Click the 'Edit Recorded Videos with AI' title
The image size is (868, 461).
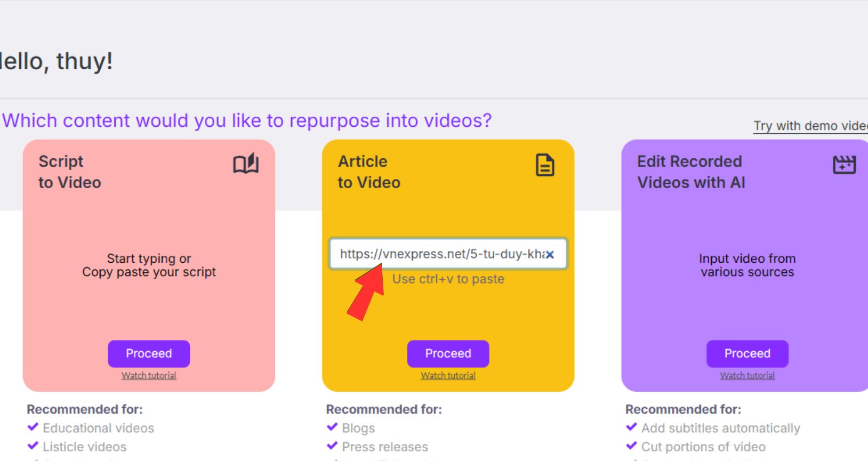(691, 172)
